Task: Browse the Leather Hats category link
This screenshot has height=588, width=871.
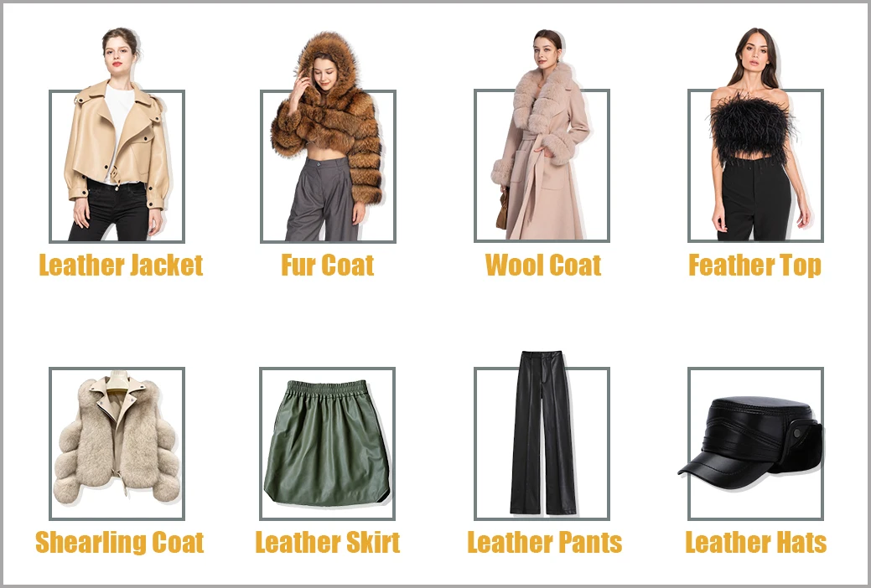Action: 755,543
